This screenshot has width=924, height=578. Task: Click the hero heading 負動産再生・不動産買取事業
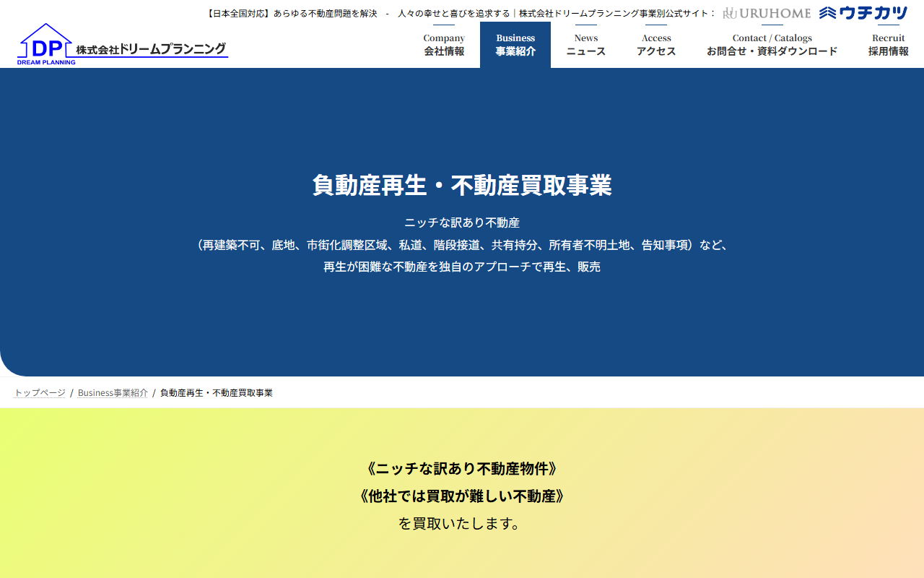[x=462, y=186]
